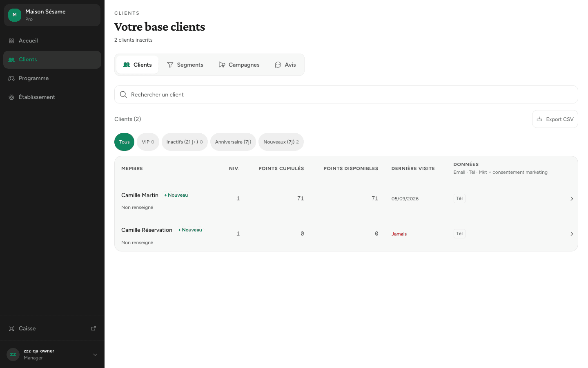Open the Camille Martin client row
588x368 pixels.
coord(346,199)
